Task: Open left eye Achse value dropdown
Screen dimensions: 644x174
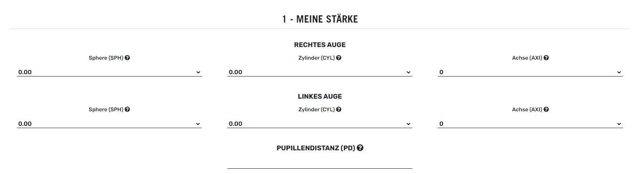Action: 530,124
